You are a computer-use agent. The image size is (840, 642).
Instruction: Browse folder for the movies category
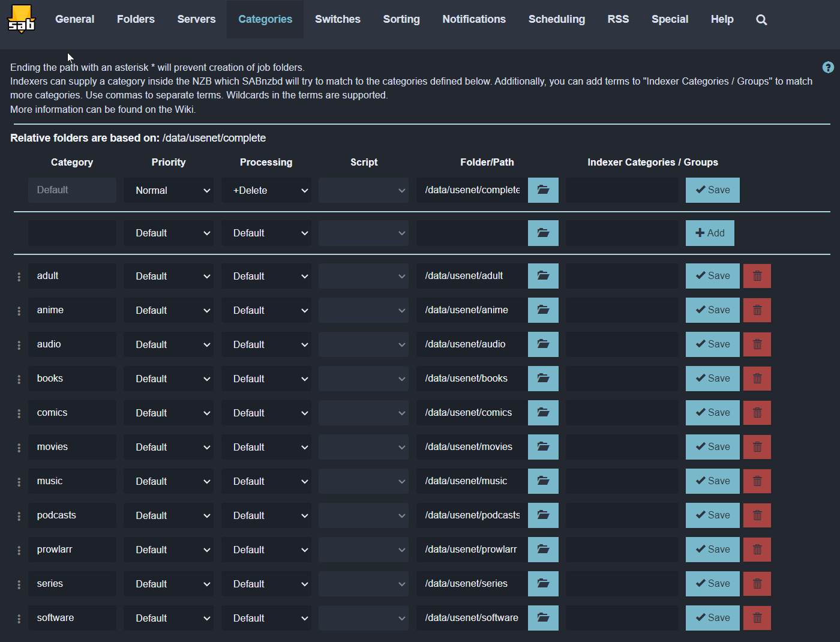(543, 447)
